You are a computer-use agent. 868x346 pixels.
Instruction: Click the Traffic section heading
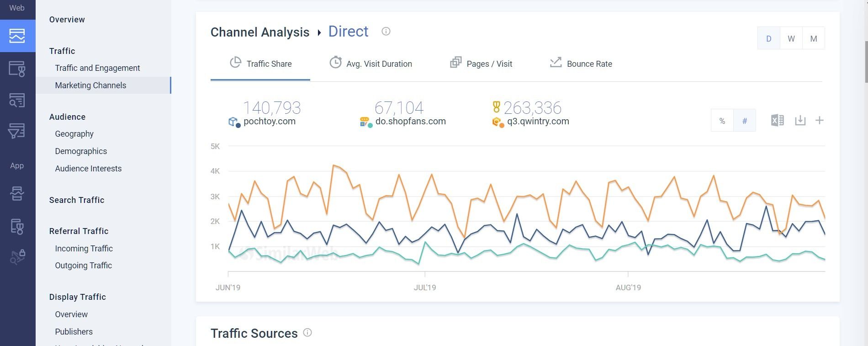click(x=62, y=51)
